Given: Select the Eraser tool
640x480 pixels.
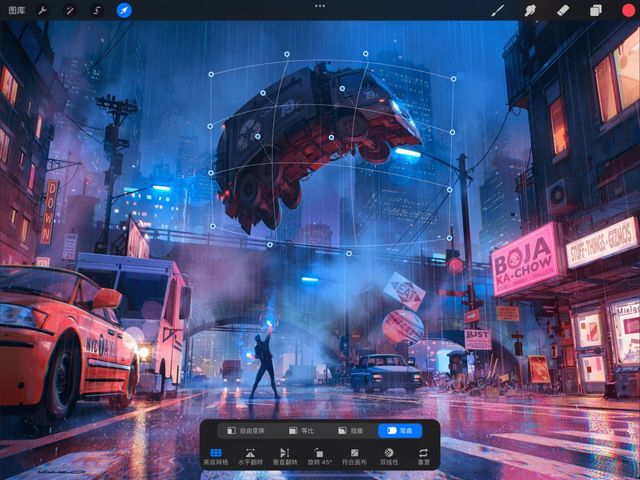Looking at the screenshot, I should click(563, 10).
